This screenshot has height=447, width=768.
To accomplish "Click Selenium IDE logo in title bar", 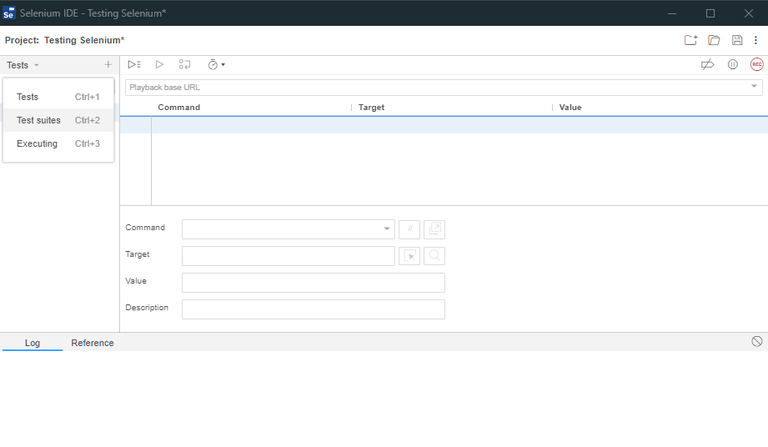I will point(9,13).
